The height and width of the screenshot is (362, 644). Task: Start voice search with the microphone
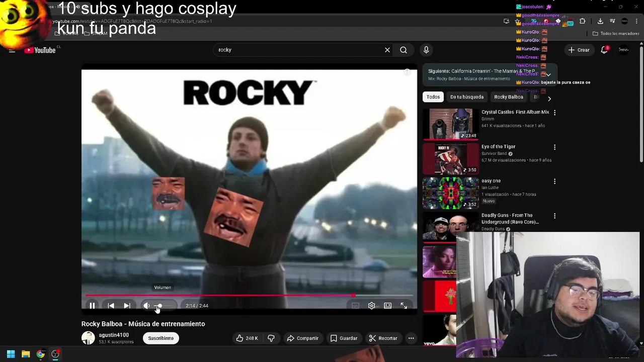[426, 50]
